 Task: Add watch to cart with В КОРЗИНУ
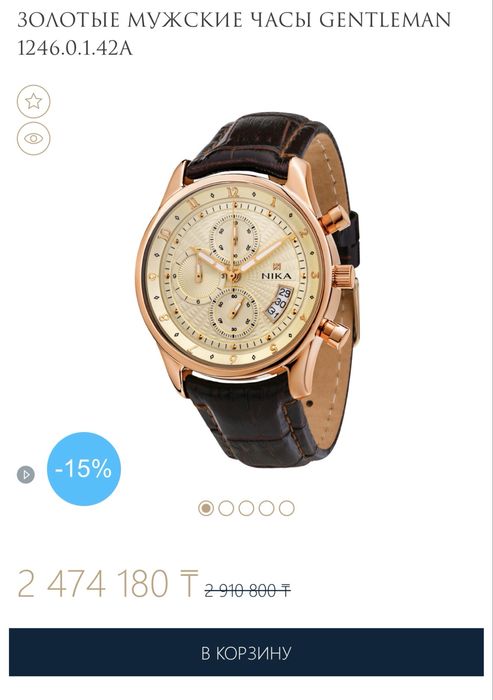point(246,652)
